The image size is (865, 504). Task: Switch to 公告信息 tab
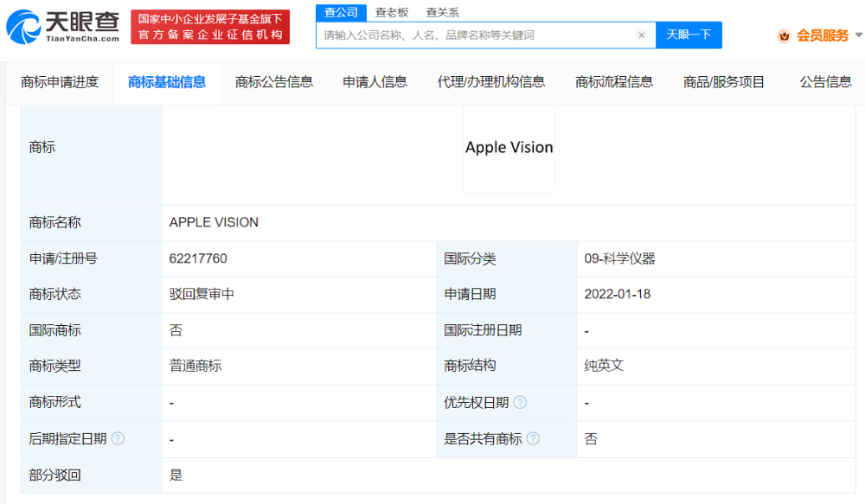click(x=826, y=82)
